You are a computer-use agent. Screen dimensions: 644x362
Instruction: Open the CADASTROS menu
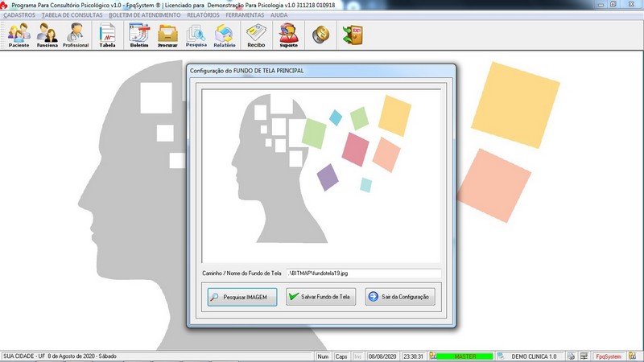tap(19, 15)
